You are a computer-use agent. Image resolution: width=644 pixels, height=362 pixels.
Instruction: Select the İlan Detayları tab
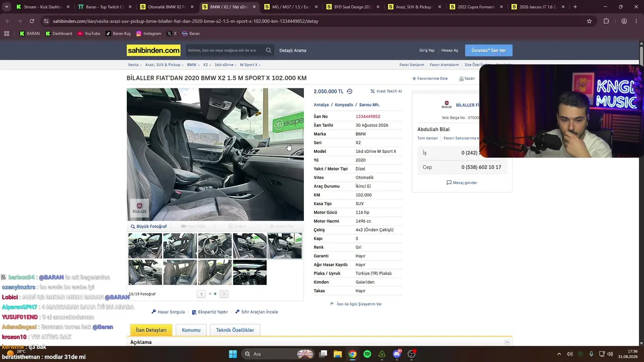pos(151,330)
